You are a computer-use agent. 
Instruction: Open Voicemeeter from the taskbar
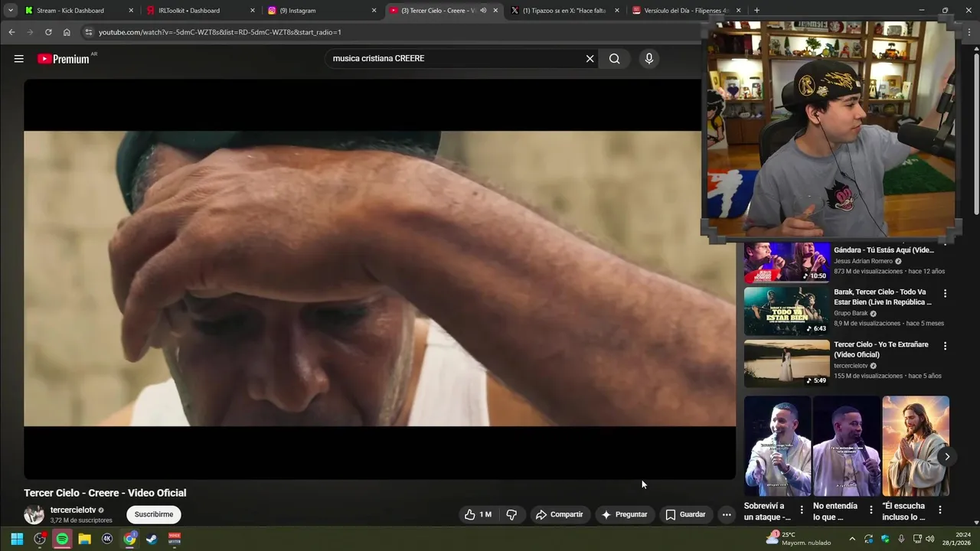[175, 539]
